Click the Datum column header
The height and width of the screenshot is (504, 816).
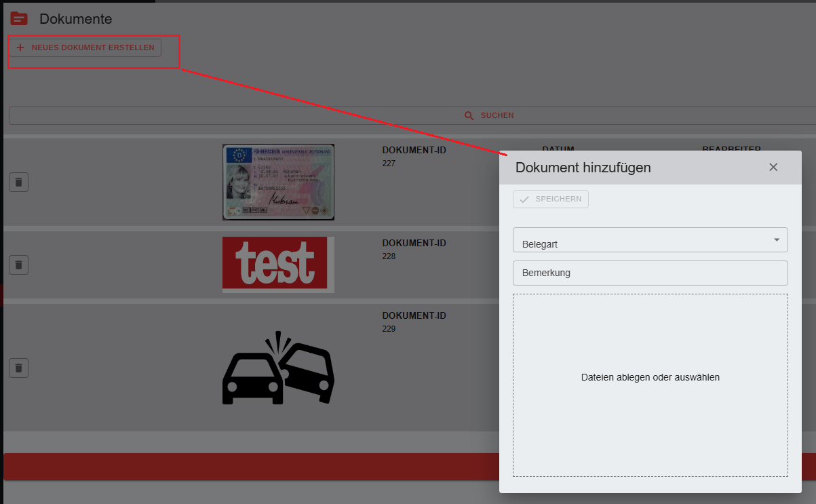tap(558, 147)
